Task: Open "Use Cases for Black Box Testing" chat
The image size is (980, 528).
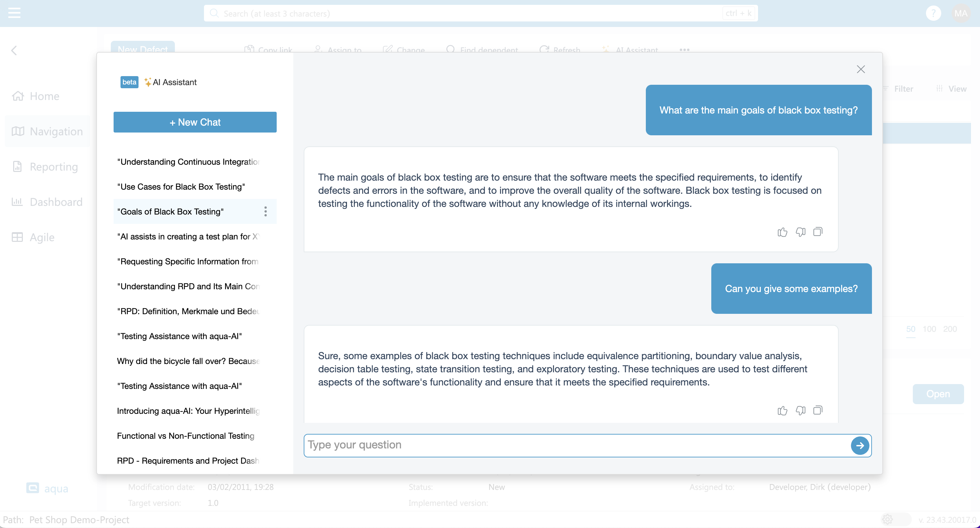Action: (181, 186)
